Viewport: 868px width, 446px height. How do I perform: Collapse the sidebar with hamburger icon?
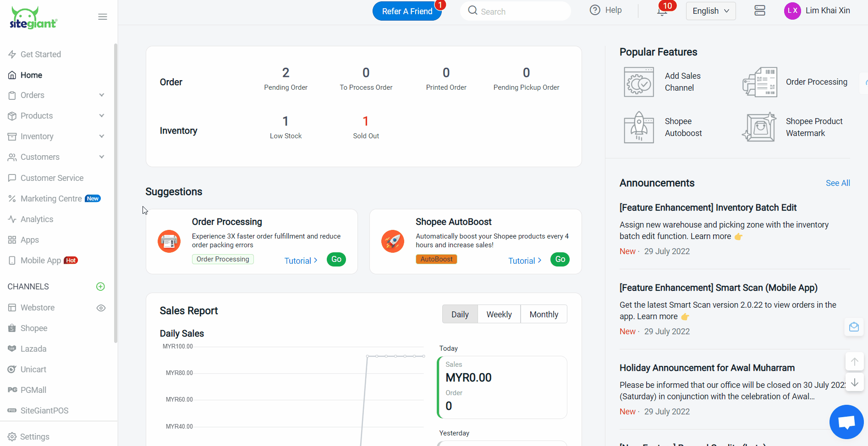103,17
